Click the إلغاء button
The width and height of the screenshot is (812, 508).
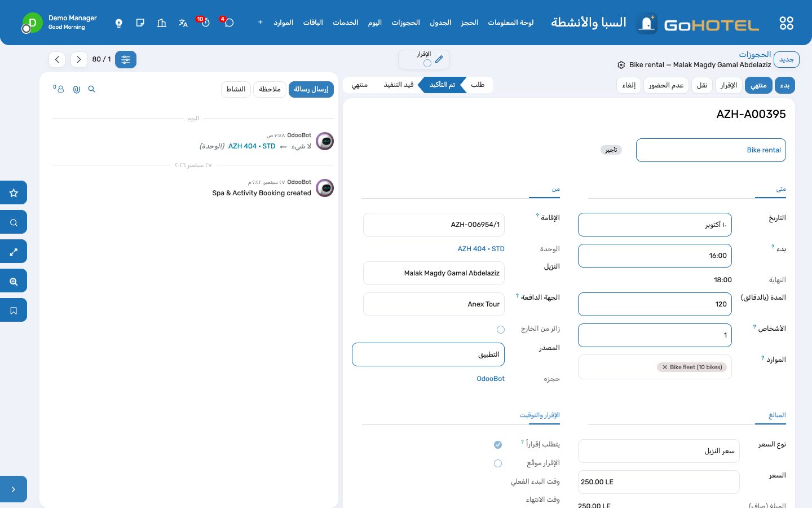(629, 85)
